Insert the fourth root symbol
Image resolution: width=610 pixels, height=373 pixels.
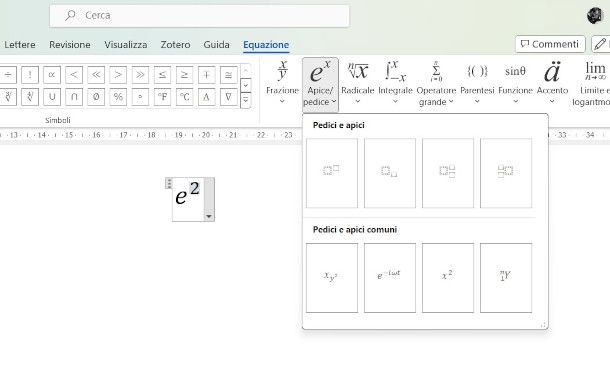pyautogui.click(x=30, y=97)
